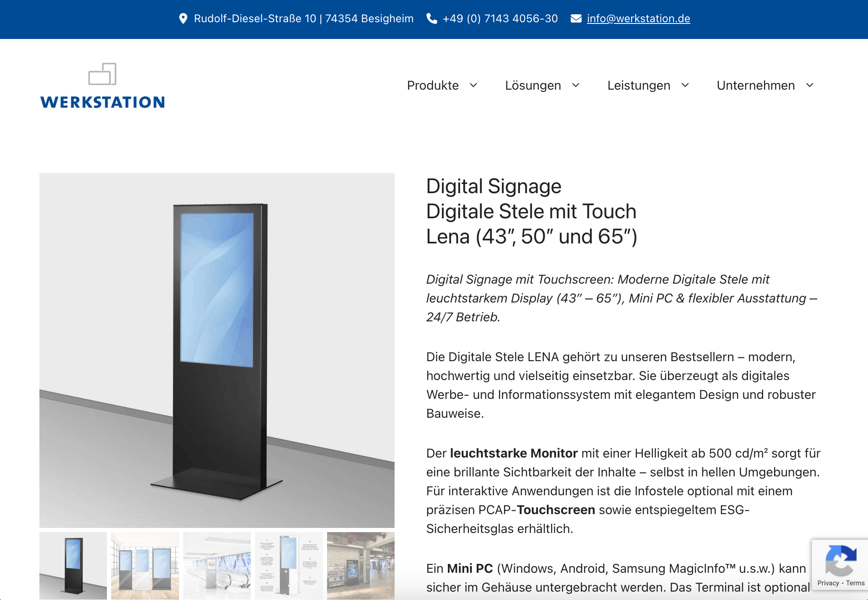Expand the Produkte chevron arrow
The width and height of the screenshot is (868, 600).
point(473,85)
